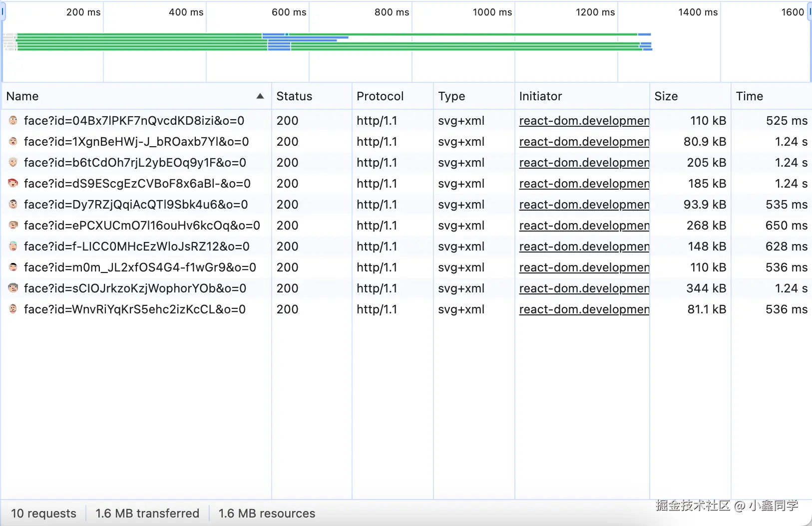Select request name face?id=ePCXUCmO7l16ouHv6kcOq&o=0
Image resolution: width=812 pixels, height=526 pixels.
142,226
